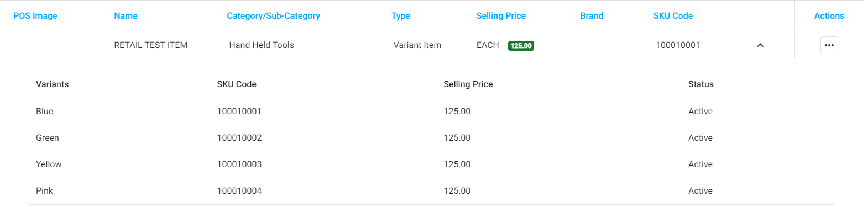Sort by Category/Sub-Category column header
Viewport: 868px width, 207px height.
[x=273, y=16]
